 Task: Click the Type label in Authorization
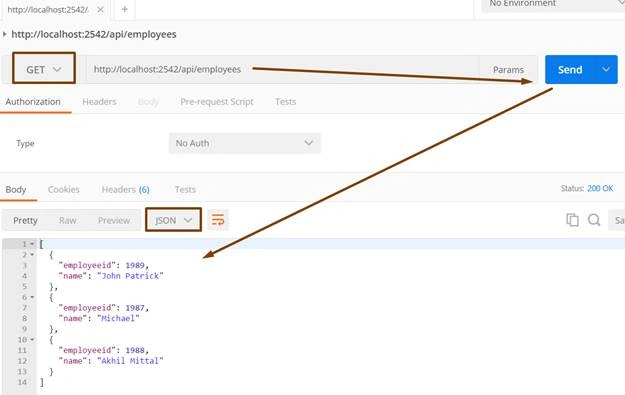point(25,143)
